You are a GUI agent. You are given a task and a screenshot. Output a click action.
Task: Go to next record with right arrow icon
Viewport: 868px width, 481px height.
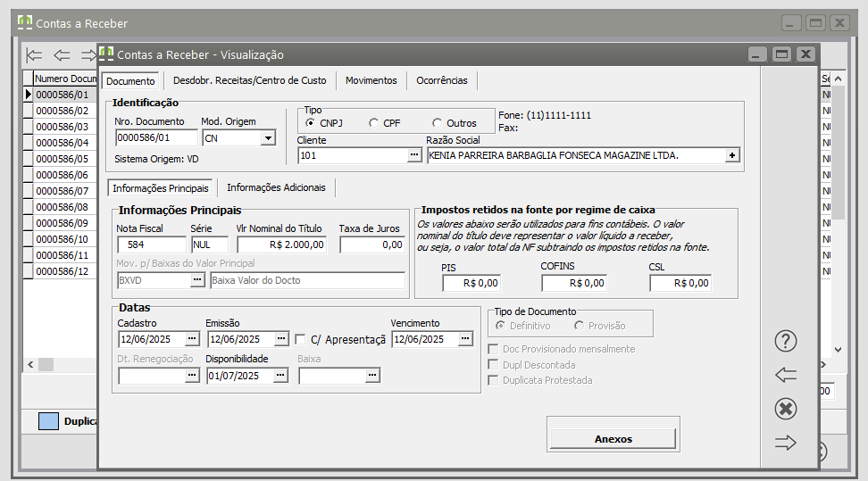click(x=786, y=443)
